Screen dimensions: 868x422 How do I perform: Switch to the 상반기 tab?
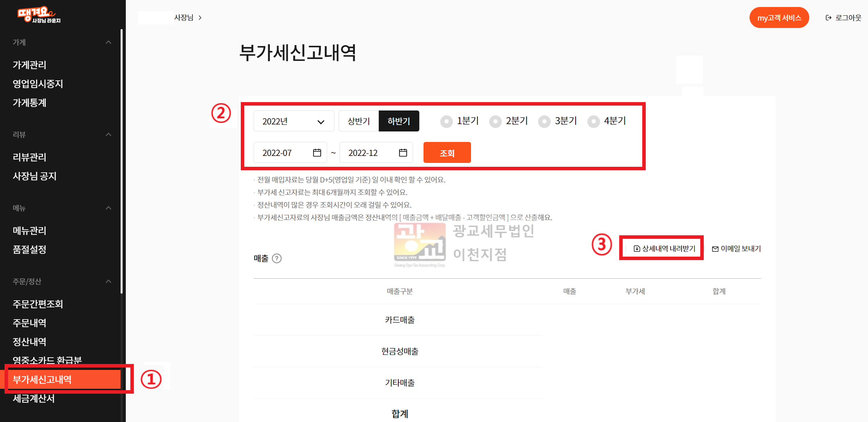click(x=359, y=121)
